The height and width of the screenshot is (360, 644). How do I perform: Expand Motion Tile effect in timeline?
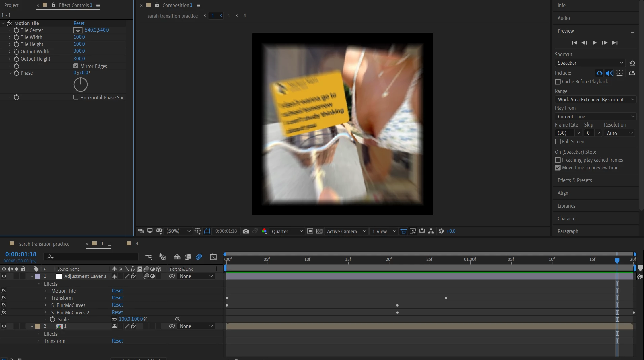click(45, 291)
